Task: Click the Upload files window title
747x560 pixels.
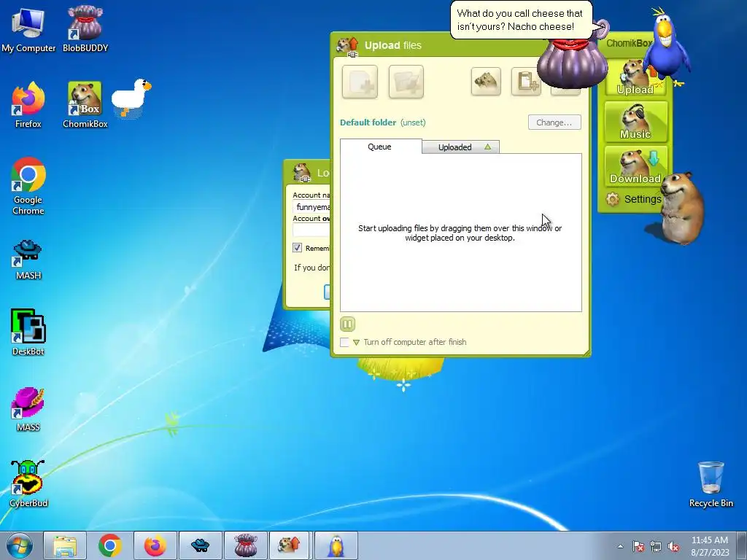Action: click(393, 45)
